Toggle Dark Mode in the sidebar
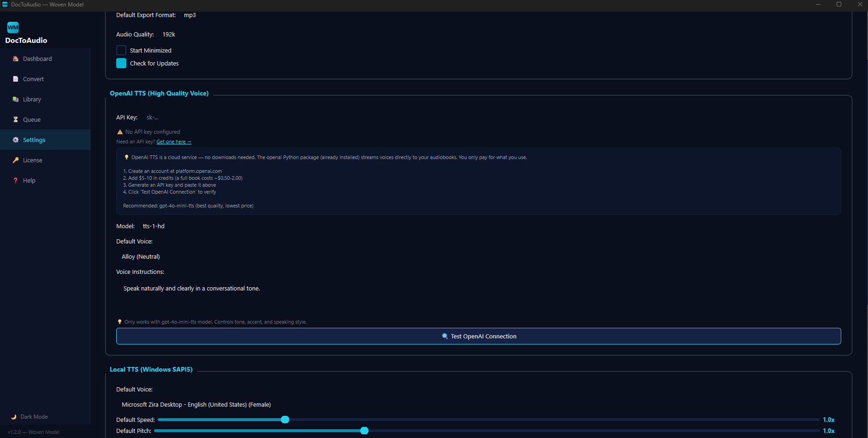The image size is (868, 438). pyautogui.click(x=30, y=417)
